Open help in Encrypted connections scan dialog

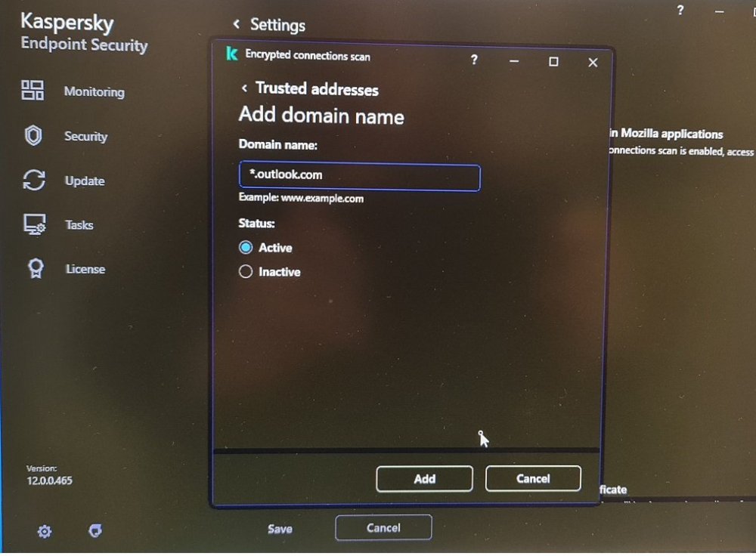point(475,59)
